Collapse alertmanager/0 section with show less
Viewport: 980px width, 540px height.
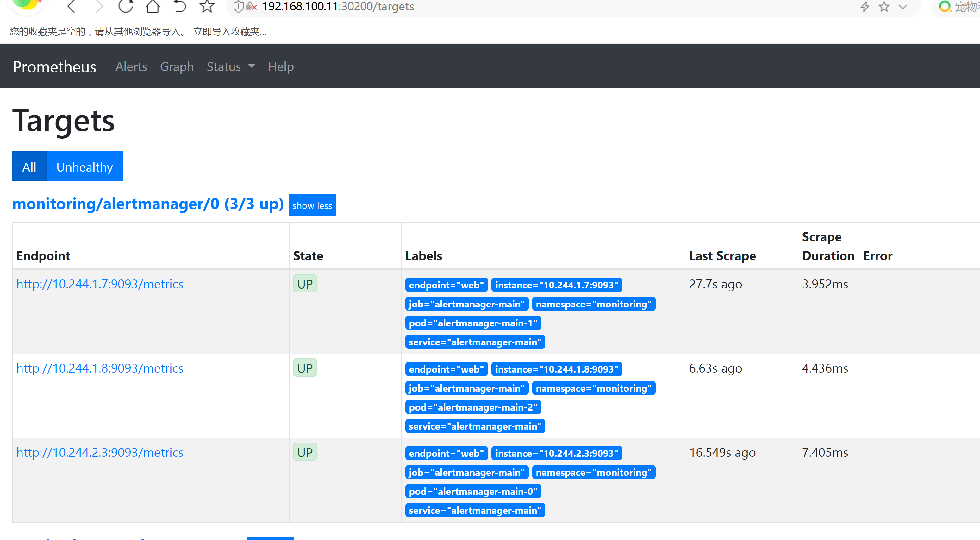click(x=313, y=205)
